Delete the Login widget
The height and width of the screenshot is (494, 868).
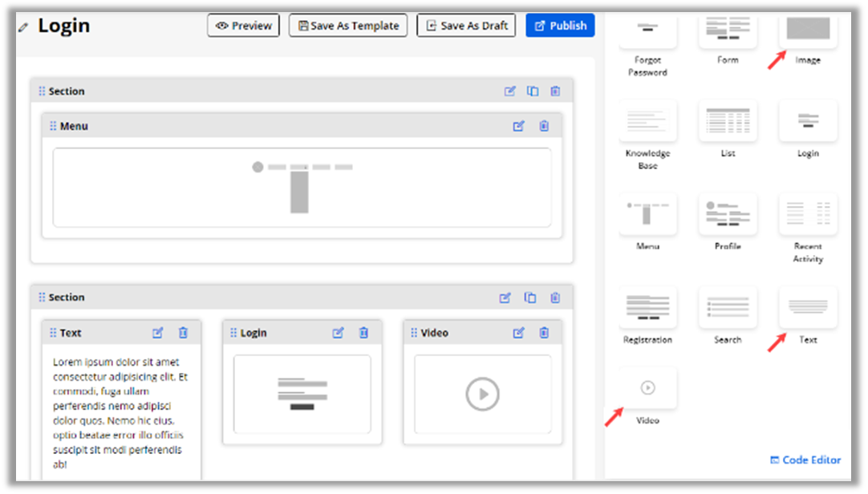tap(363, 333)
